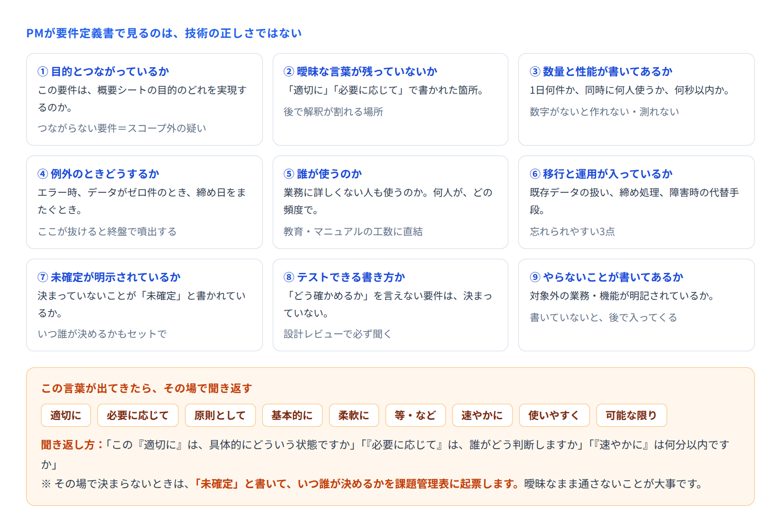
Task: Click heading ⑨ やらないことが書いてあるか
Action: 606,277
